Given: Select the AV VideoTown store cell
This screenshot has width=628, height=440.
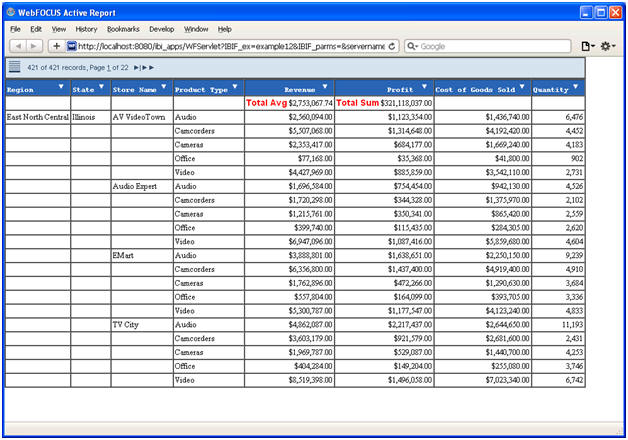Looking at the screenshot, I should coord(142,117).
